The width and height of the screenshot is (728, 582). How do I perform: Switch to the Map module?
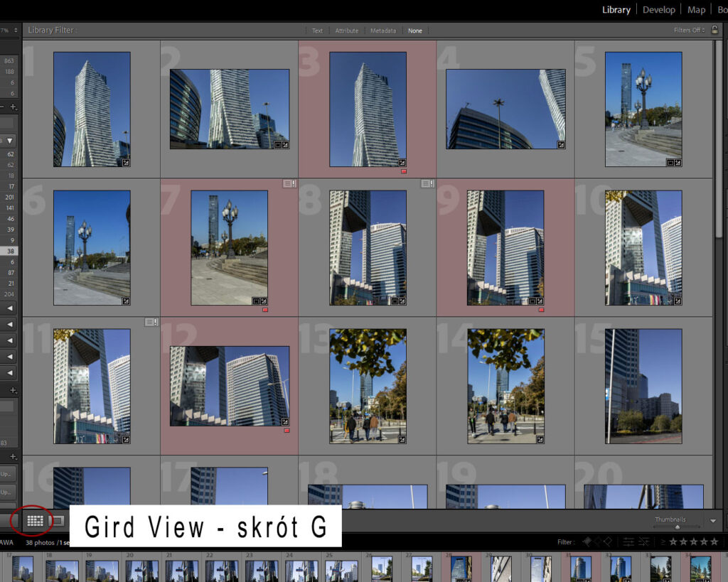point(696,9)
